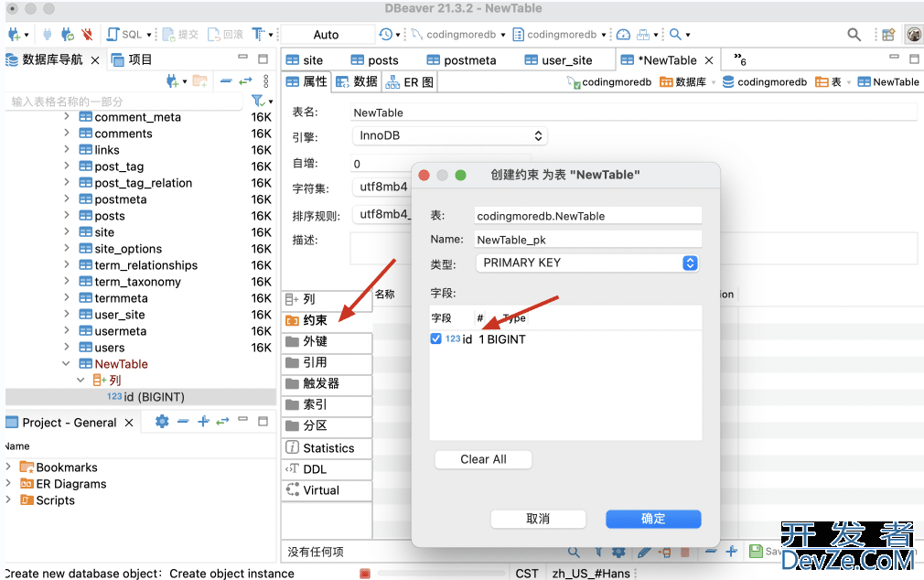The height and width of the screenshot is (580, 924).
Task: Open the navigator view menu dots
Action: click(x=266, y=81)
